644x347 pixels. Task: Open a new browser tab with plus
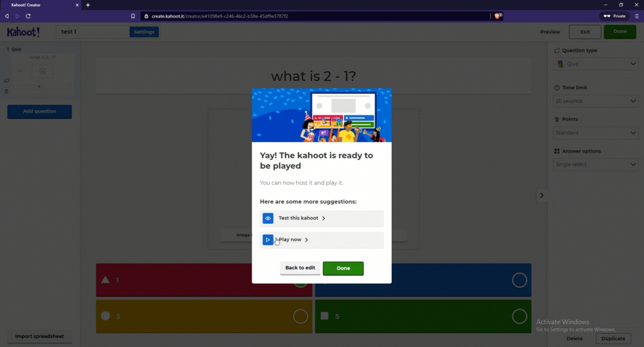(88, 5)
